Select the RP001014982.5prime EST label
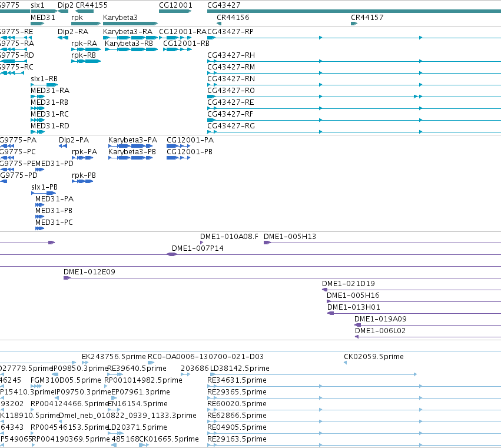501x448 pixels. (143, 380)
